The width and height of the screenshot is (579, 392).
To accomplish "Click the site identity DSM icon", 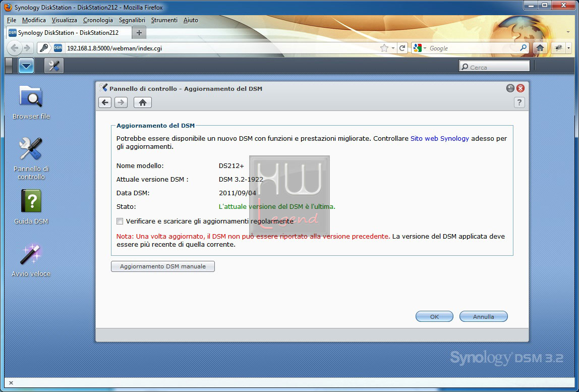I will click(x=58, y=48).
